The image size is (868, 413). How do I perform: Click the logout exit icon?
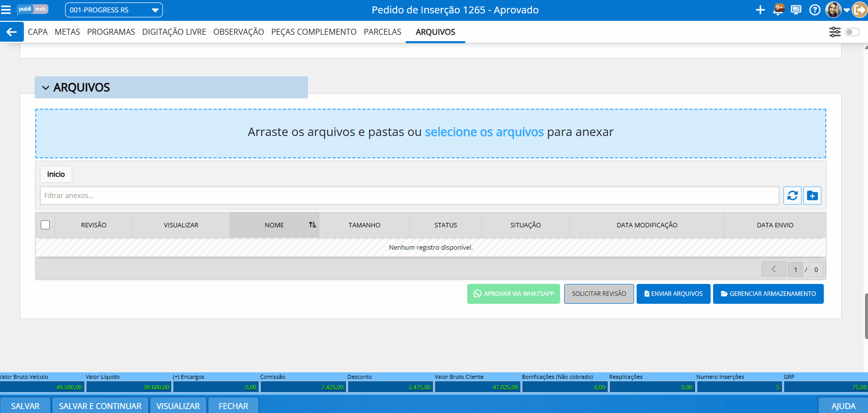click(860, 10)
